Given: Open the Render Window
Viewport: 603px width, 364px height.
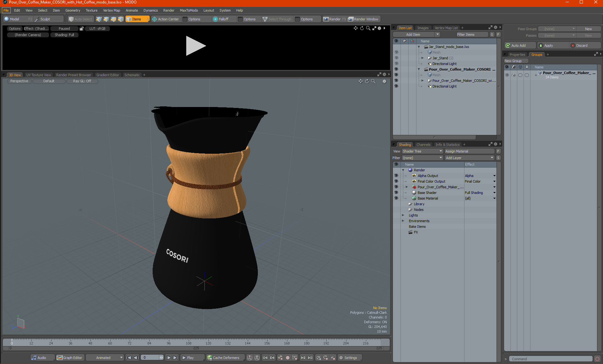Looking at the screenshot, I should tap(364, 19).
